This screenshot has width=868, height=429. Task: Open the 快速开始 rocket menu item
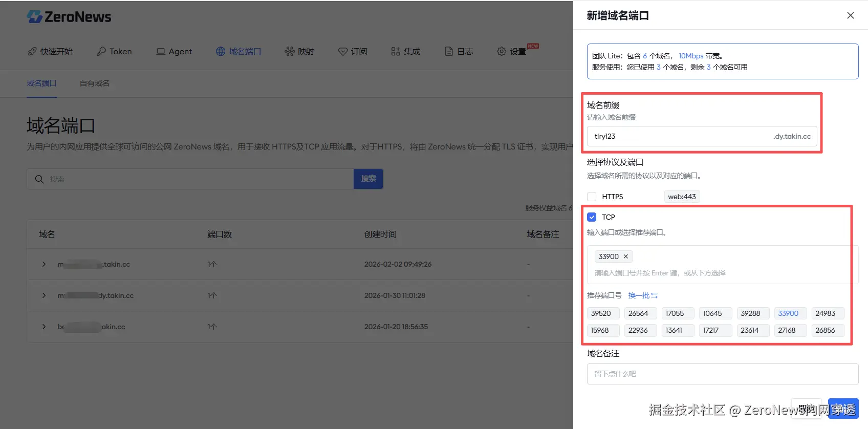(50, 51)
